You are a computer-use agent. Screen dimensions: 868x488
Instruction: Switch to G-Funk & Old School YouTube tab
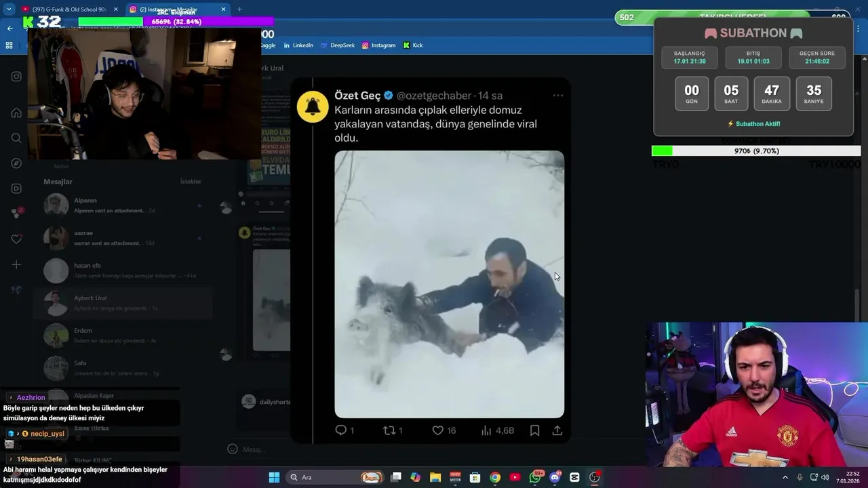coord(64,9)
